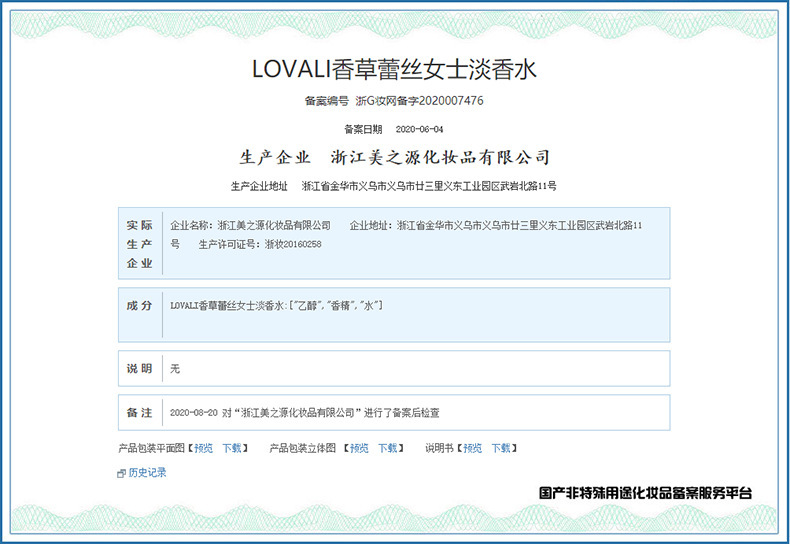Download the 说明书 document

(501, 448)
